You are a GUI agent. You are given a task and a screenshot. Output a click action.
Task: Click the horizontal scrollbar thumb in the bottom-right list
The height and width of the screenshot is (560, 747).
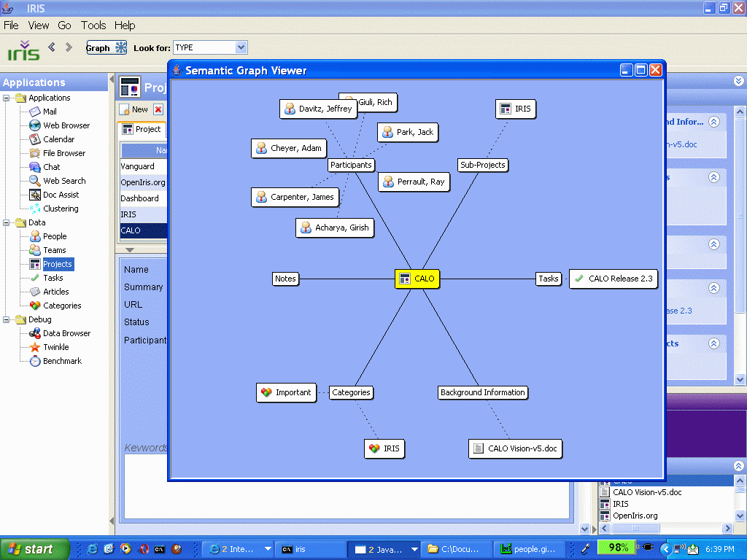tap(635, 528)
